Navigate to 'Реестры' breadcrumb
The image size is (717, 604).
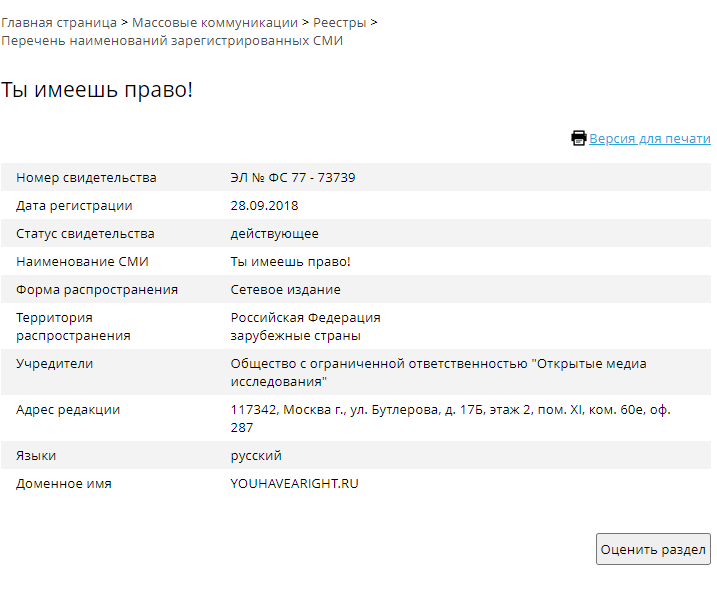[x=339, y=21]
